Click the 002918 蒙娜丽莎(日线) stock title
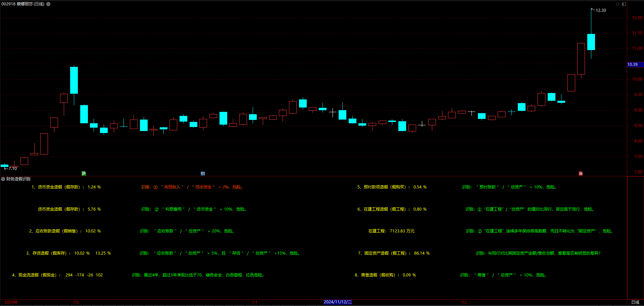 (23, 4)
